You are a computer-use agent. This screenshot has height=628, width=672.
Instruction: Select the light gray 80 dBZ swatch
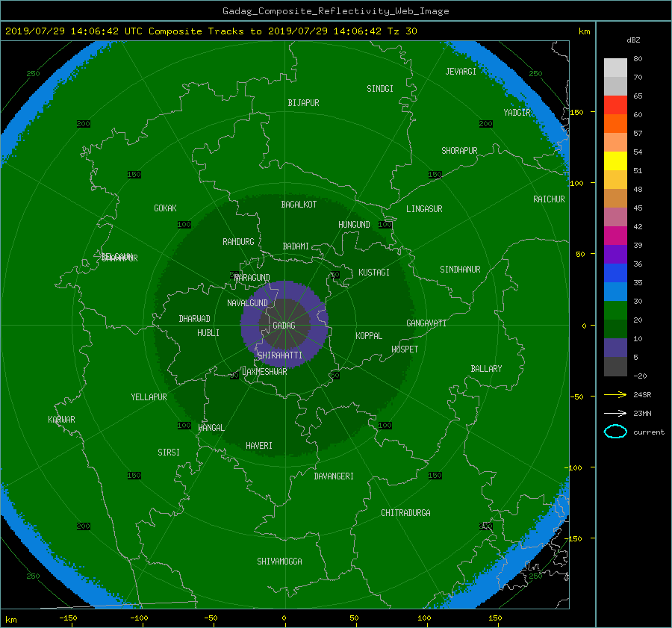pyautogui.click(x=615, y=68)
